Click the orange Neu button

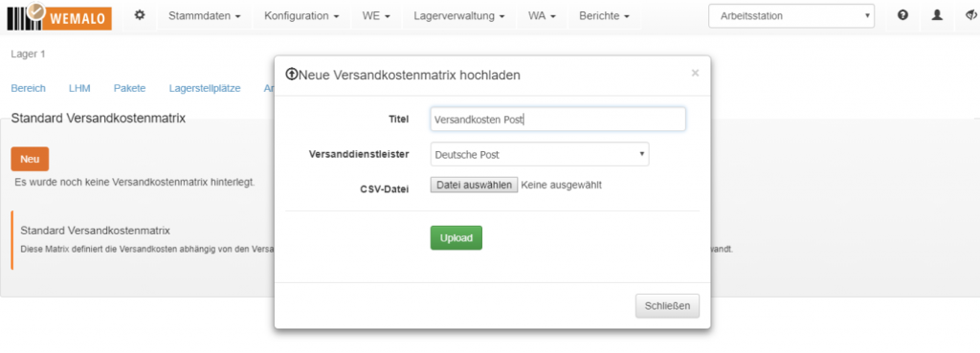(30, 159)
